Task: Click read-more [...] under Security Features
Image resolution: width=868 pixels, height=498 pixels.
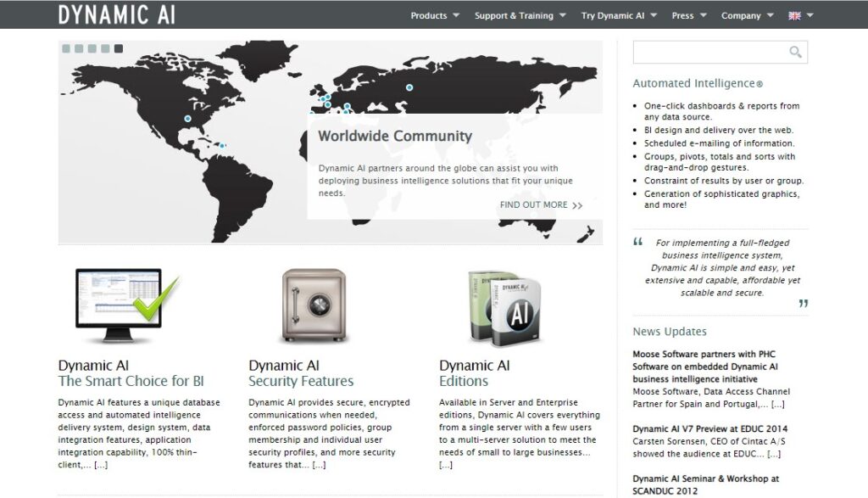Action: click(x=319, y=465)
